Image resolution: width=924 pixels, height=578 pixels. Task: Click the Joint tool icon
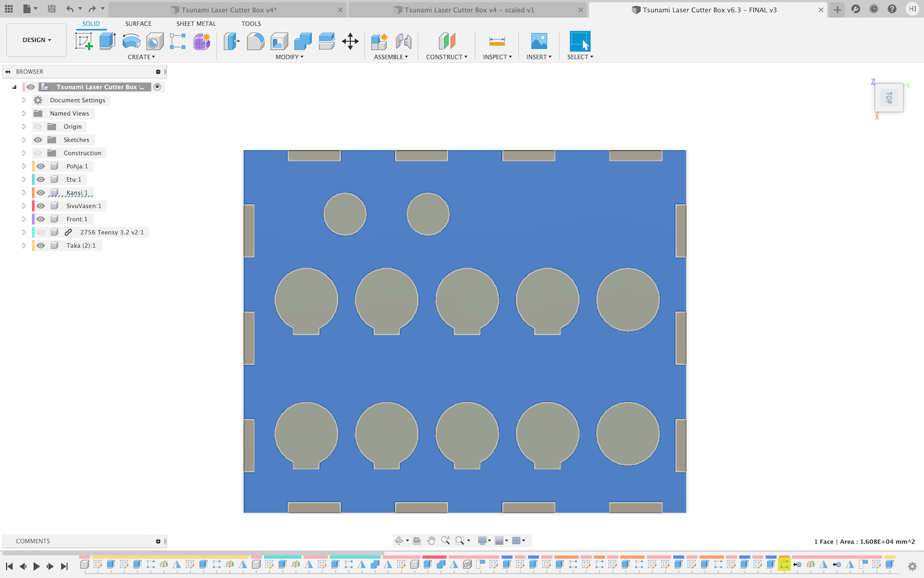point(403,41)
